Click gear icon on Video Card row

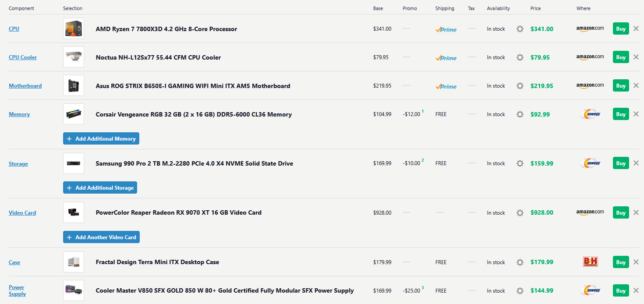(520, 213)
